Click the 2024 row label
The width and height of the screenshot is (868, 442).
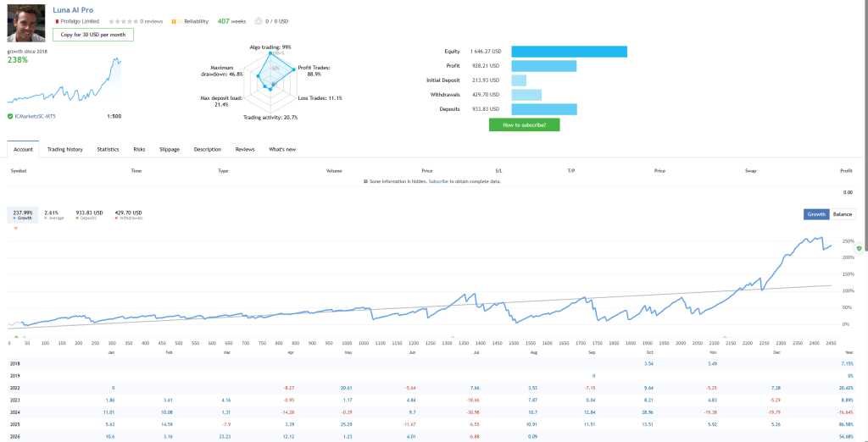15,412
